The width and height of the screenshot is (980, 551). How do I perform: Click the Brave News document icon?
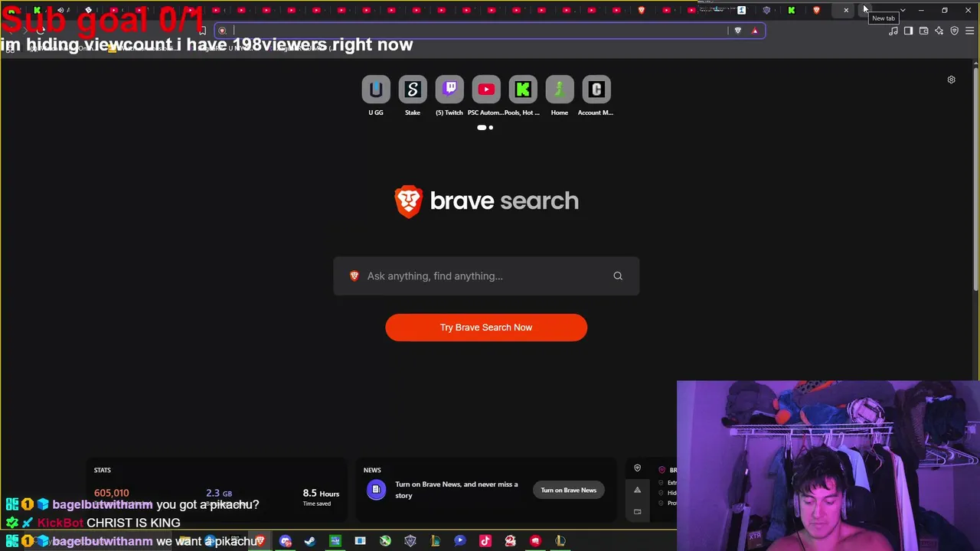(x=376, y=490)
